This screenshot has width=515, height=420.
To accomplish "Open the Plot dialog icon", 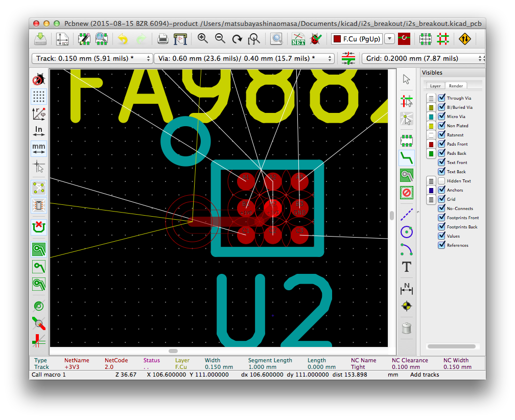I will pos(180,39).
